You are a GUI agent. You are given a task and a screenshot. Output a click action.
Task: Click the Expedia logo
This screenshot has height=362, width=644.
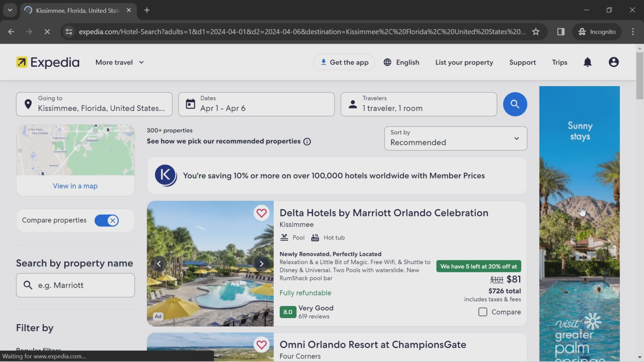(x=48, y=62)
